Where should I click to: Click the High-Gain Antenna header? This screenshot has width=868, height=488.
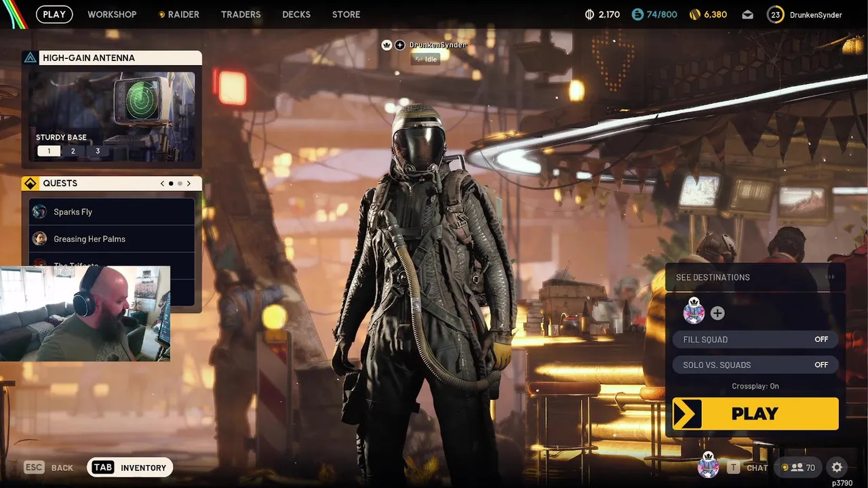tap(112, 58)
